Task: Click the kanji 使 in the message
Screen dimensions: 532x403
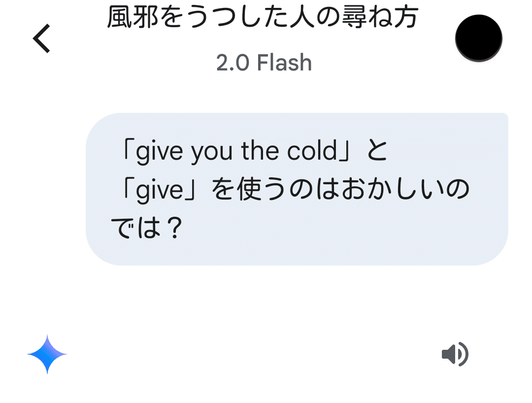Action: [x=250, y=189]
